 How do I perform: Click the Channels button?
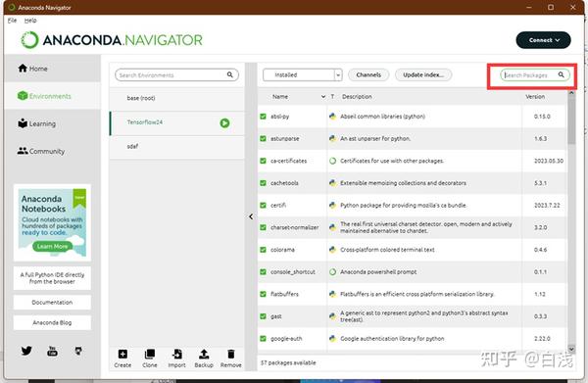tap(368, 75)
